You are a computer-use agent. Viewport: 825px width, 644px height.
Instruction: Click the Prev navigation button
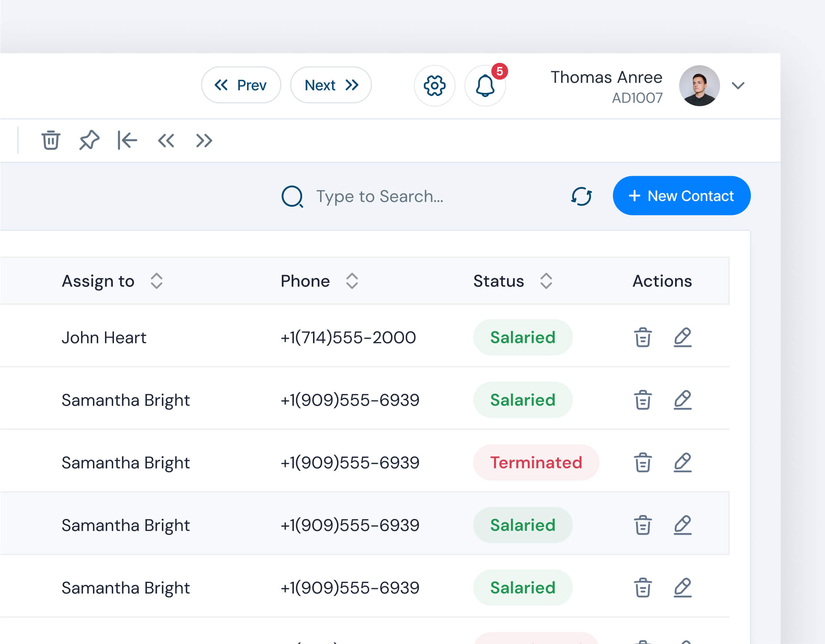click(241, 85)
